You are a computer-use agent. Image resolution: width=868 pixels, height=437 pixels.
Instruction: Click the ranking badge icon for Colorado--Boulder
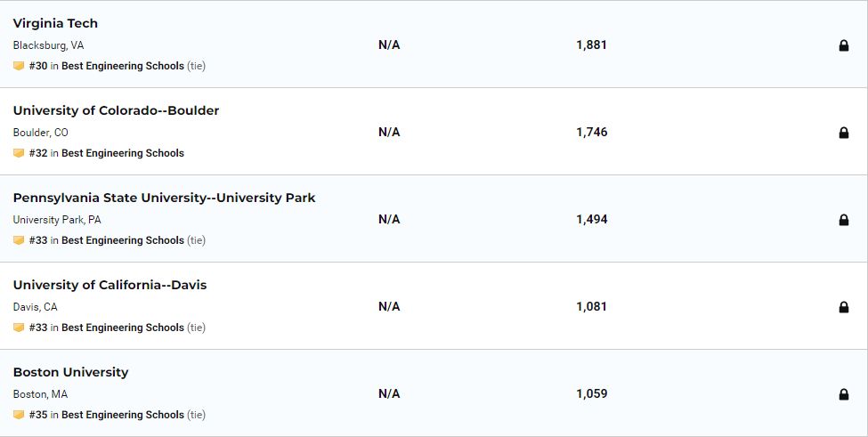click(x=19, y=153)
